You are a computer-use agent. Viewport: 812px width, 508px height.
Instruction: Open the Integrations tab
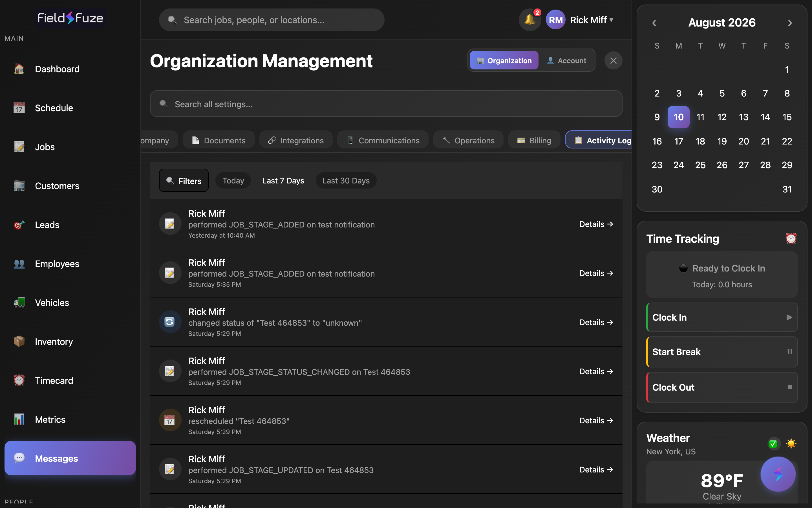tap(296, 140)
